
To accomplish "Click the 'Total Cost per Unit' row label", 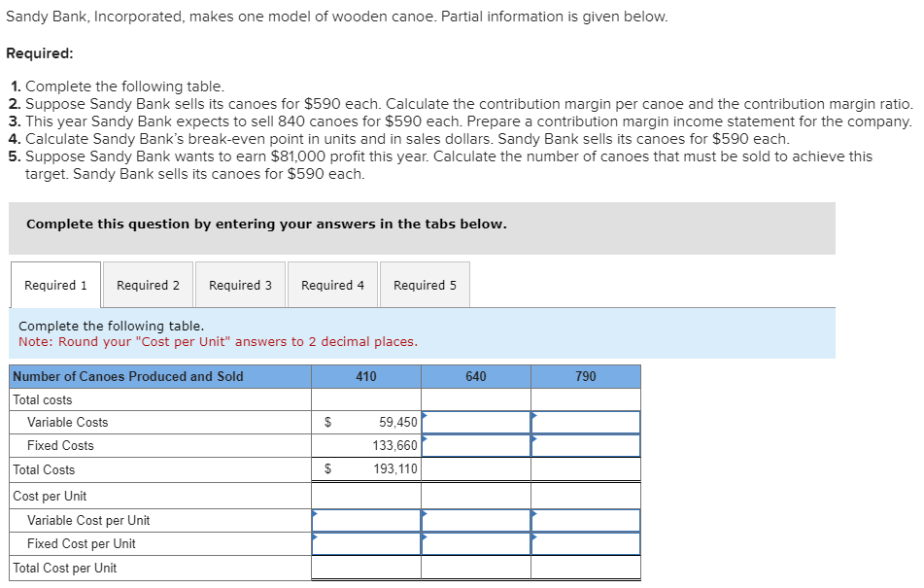I will 65,568.
